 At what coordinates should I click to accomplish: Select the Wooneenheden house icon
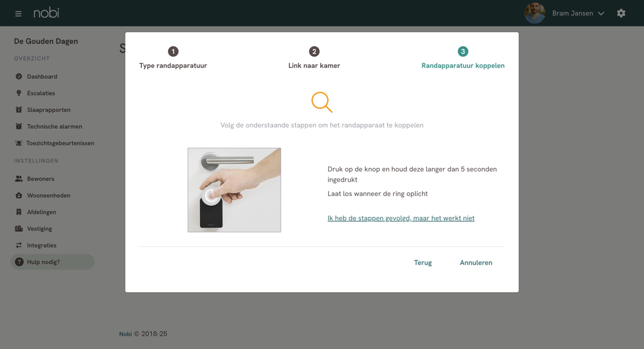pos(19,195)
